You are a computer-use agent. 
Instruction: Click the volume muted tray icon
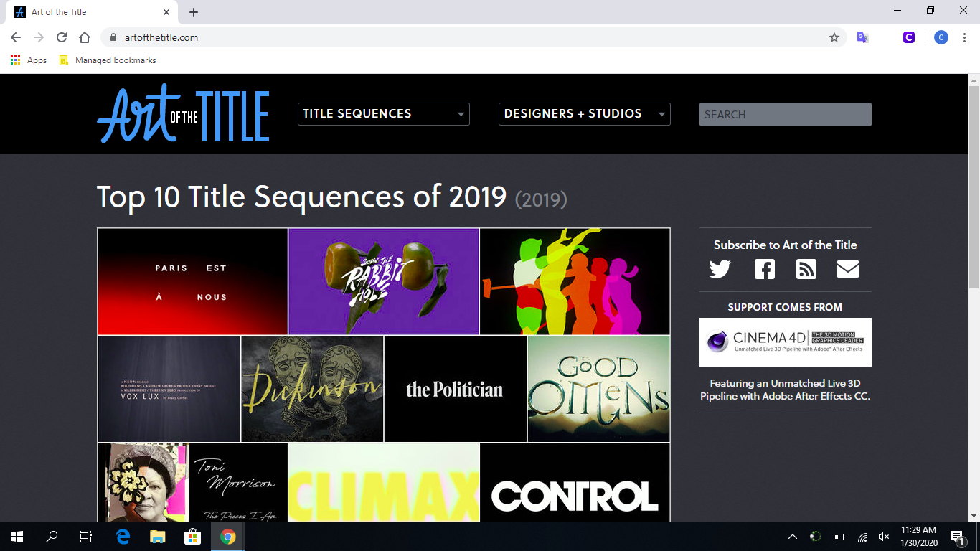pyautogui.click(x=884, y=537)
